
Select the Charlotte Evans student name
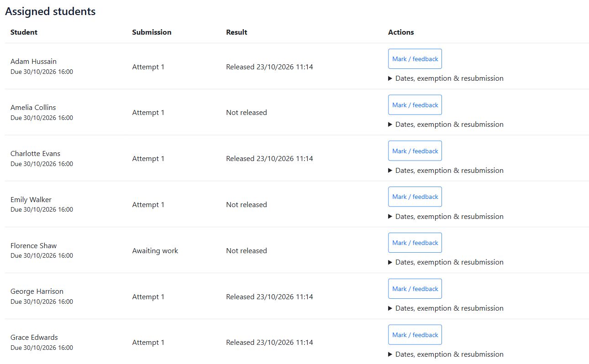(35, 154)
